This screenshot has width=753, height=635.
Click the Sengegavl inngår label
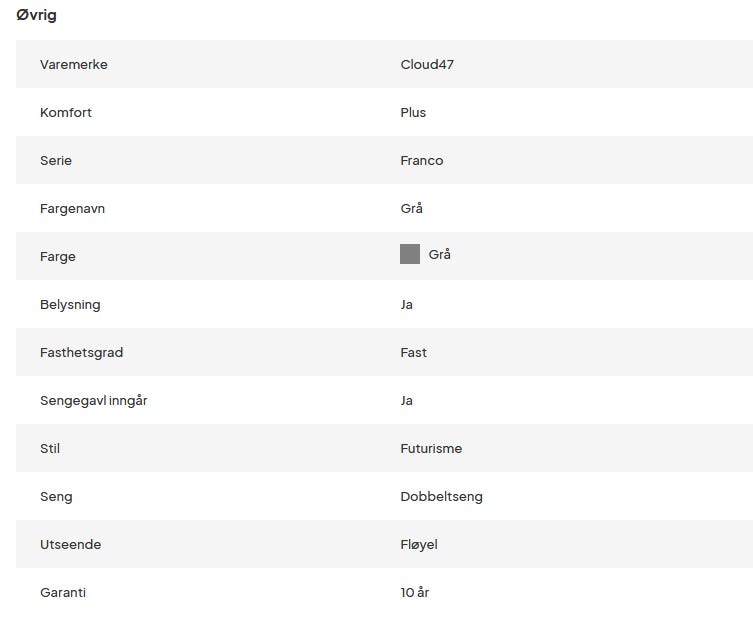94,400
